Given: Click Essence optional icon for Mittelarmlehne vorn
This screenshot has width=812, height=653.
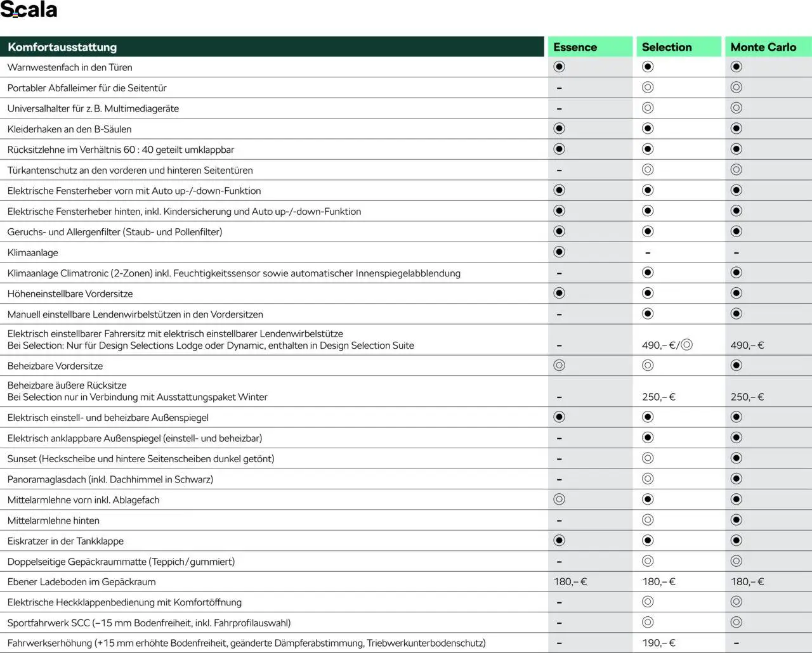Looking at the screenshot, I should (x=559, y=499).
